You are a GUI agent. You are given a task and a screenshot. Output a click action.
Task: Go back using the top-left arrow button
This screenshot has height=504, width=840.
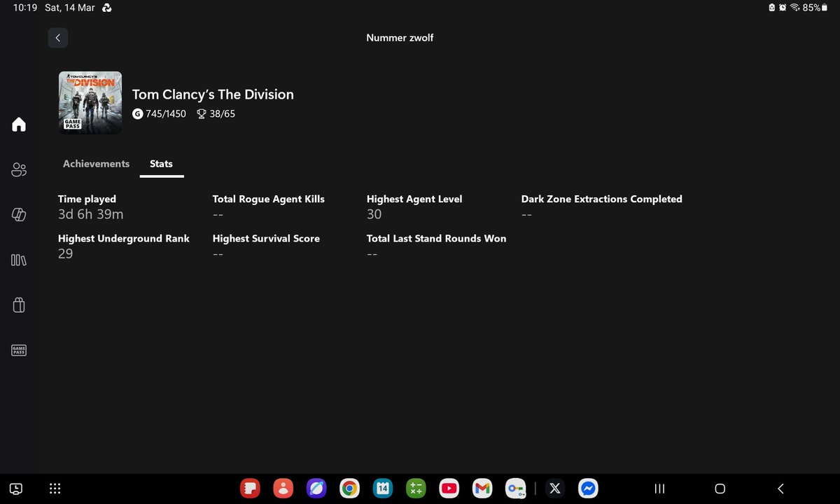click(x=57, y=38)
